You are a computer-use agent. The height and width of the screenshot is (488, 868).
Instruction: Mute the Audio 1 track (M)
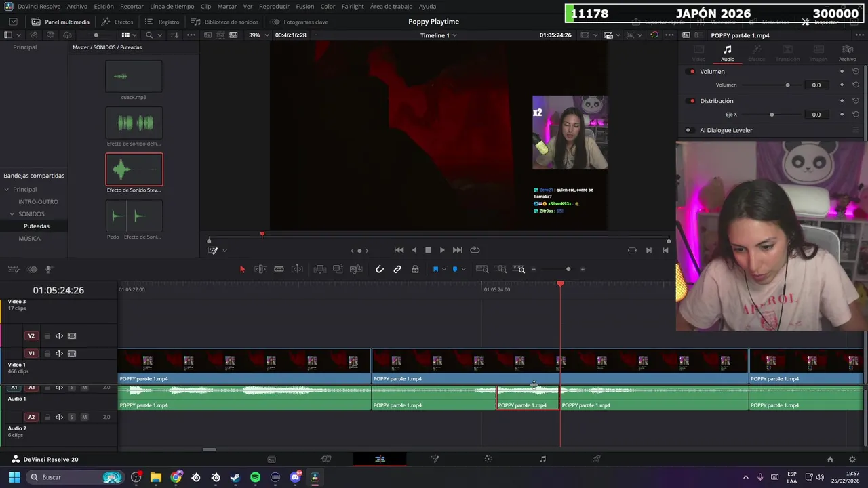(x=84, y=388)
